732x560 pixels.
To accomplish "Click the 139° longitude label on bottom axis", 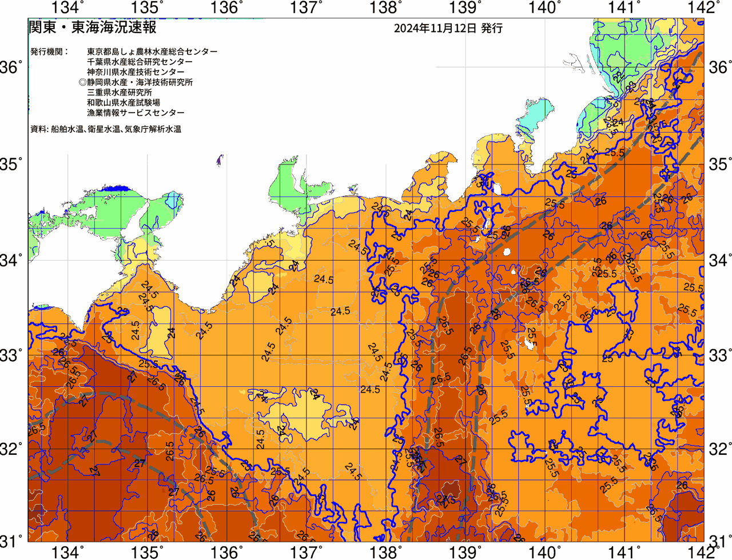I will point(466,553).
